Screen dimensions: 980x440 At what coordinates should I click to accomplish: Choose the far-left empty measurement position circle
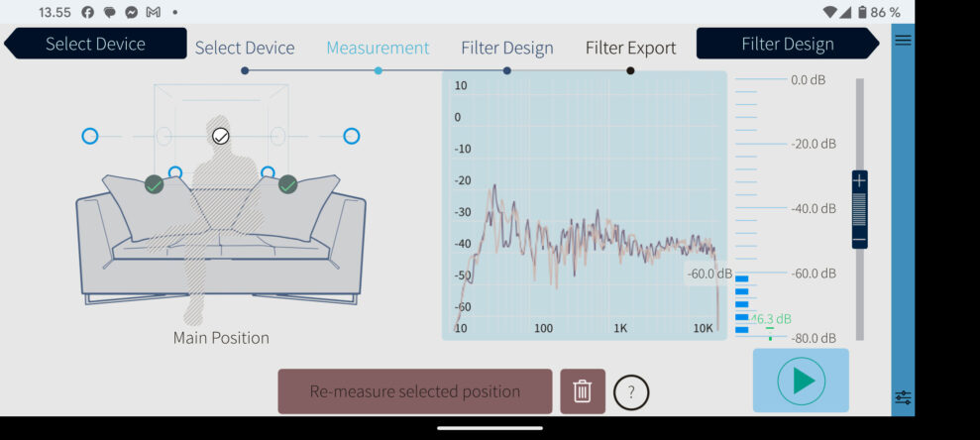[90, 136]
